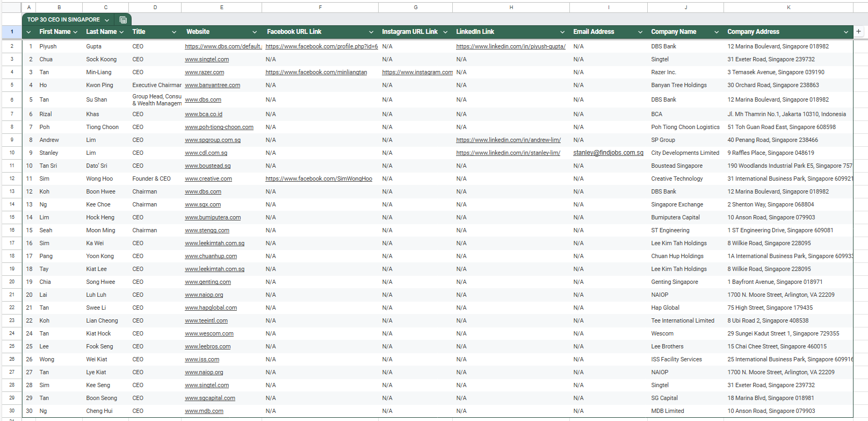Open the www.stengg.com link
Screen dimensions: 868x421
[x=207, y=231]
